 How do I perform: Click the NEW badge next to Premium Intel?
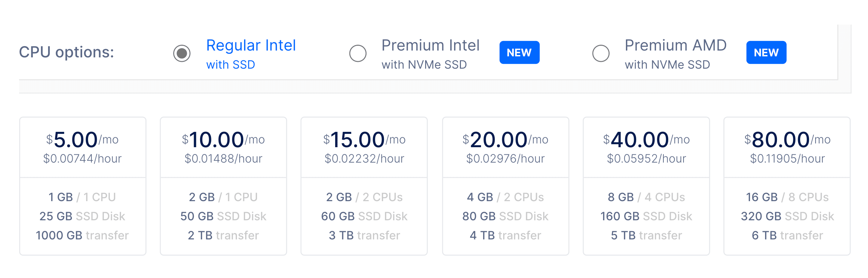click(519, 52)
